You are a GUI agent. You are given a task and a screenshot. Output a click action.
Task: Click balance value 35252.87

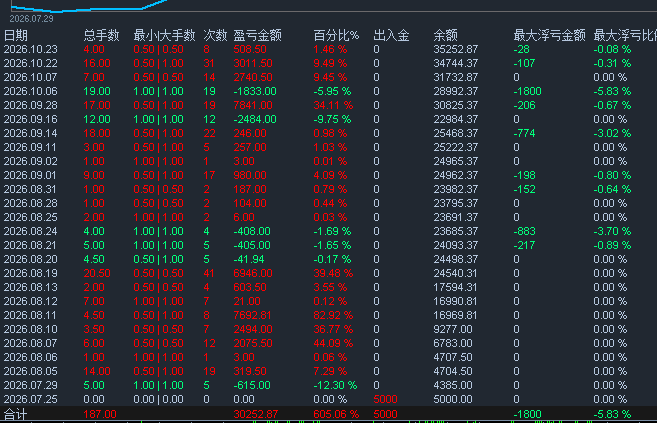[x=455, y=49]
